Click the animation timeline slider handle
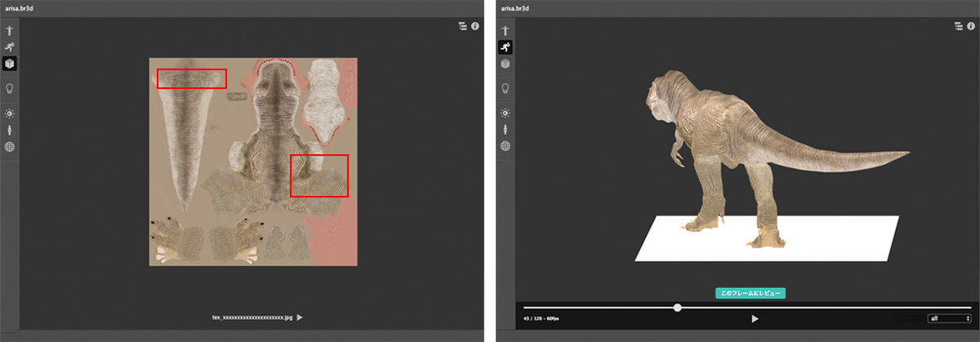The image size is (980, 342). pyautogui.click(x=677, y=308)
